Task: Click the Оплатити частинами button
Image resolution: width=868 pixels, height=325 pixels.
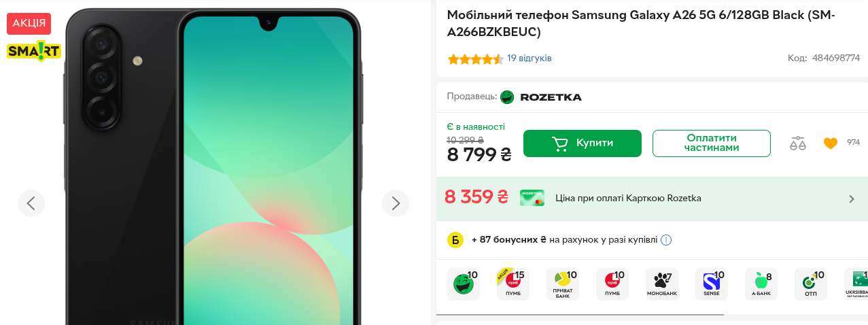Action: (x=712, y=143)
